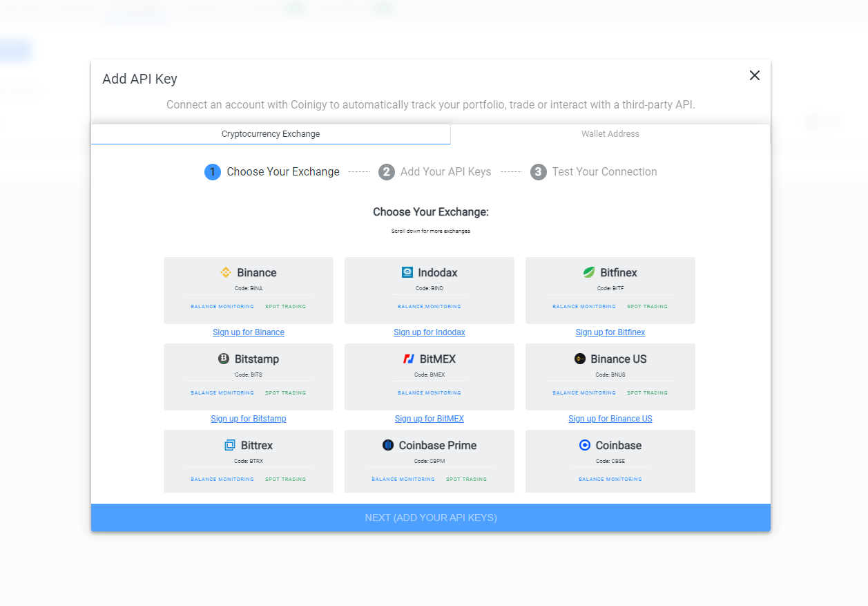This screenshot has width=868, height=606.
Task: Click the Next (Add Your API Keys) button
Action: (431, 518)
